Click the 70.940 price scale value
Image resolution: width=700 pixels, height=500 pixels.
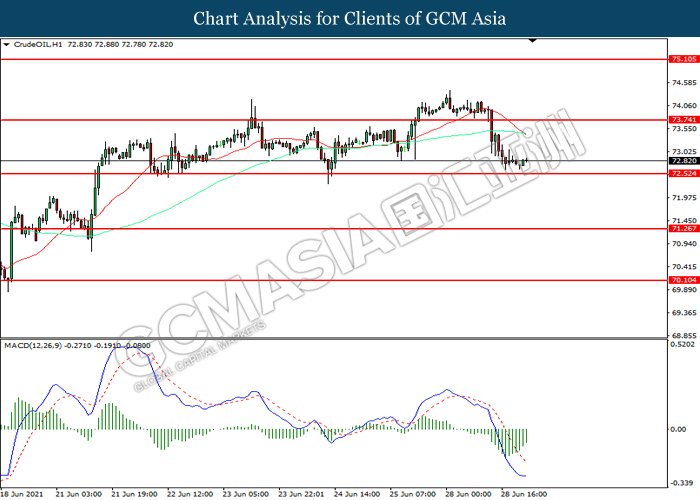[684, 244]
